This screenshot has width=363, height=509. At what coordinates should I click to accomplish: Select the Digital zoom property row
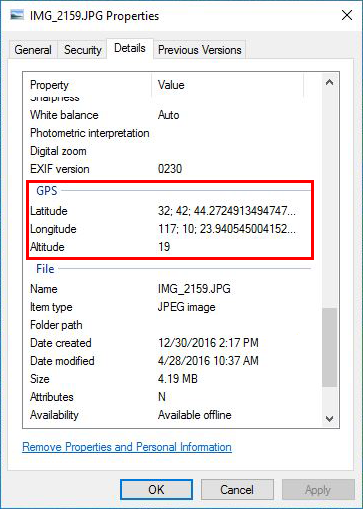click(170, 151)
